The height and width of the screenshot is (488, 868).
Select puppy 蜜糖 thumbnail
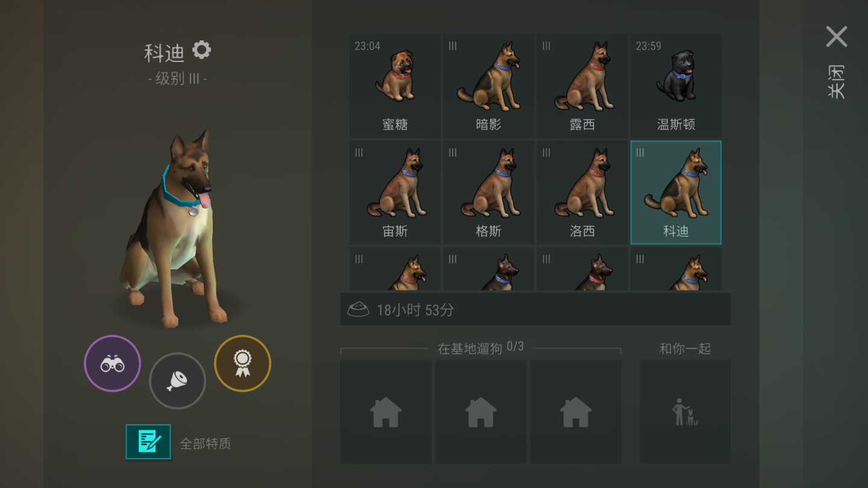[395, 86]
